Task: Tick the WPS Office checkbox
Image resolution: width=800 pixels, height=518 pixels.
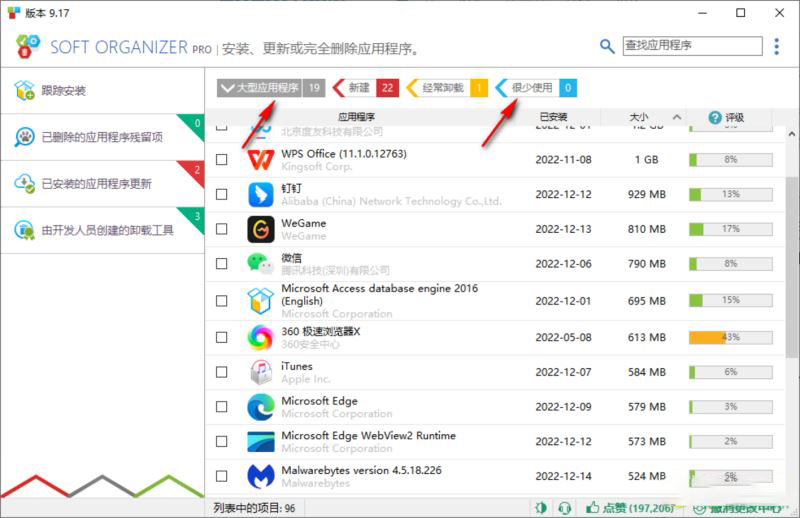Action: click(221, 160)
